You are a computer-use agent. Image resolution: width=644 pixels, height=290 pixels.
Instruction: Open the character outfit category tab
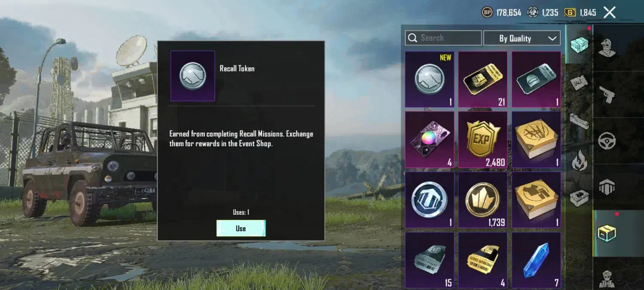point(607,48)
